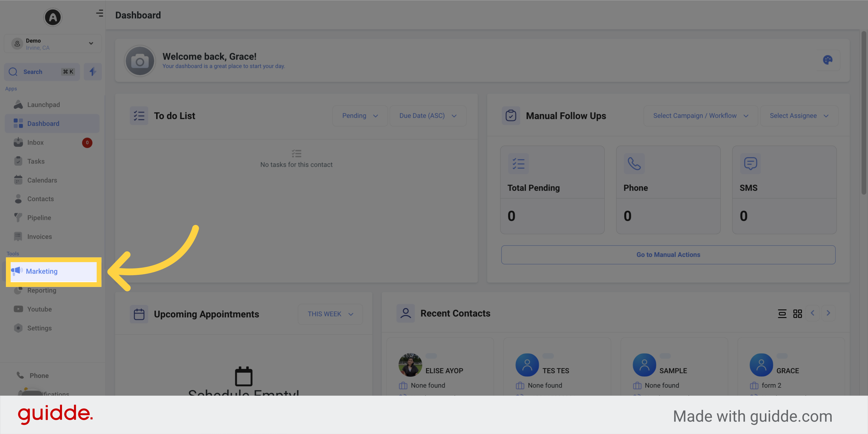The height and width of the screenshot is (434, 868).
Task: Open the Calendars section
Action: tap(42, 180)
